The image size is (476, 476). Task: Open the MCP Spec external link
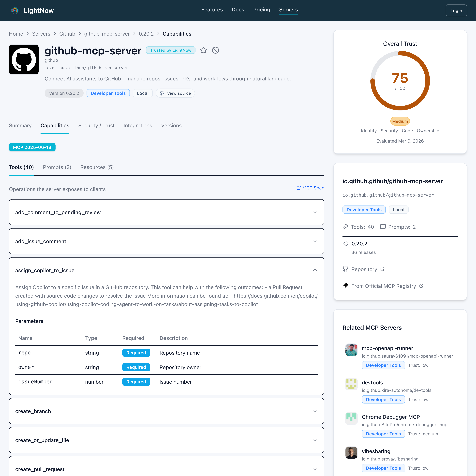(310, 188)
